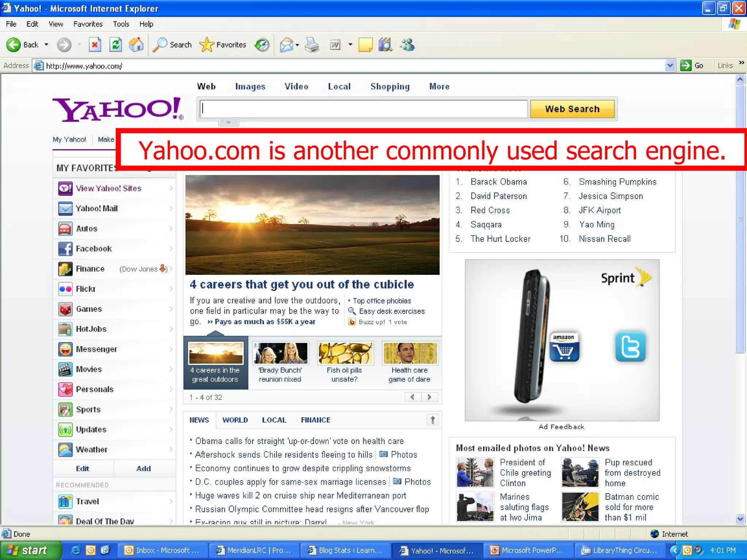Image resolution: width=747 pixels, height=560 pixels.
Task: Click the Research book toolbar icon
Action: click(x=385, y=45)
